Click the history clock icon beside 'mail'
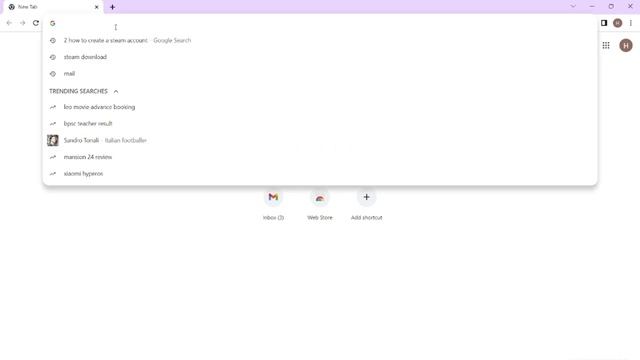This screenshot has height=360, width=640. [53, 74]
